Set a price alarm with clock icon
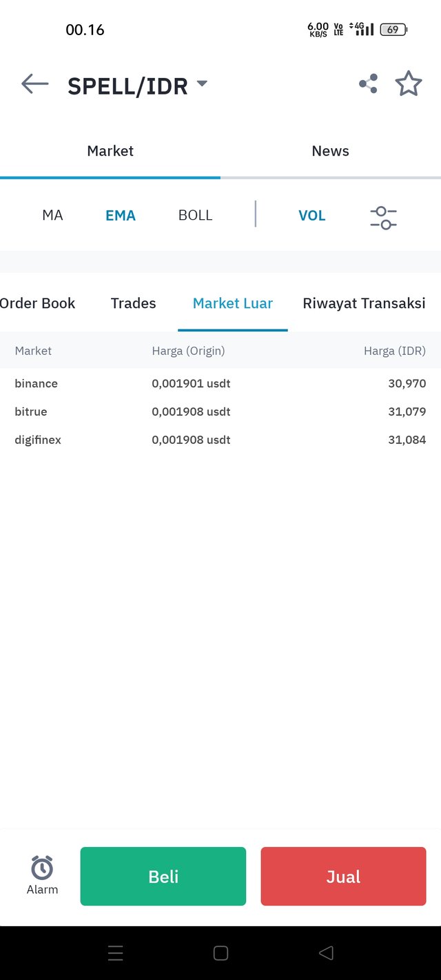 (x=42, y=875)
